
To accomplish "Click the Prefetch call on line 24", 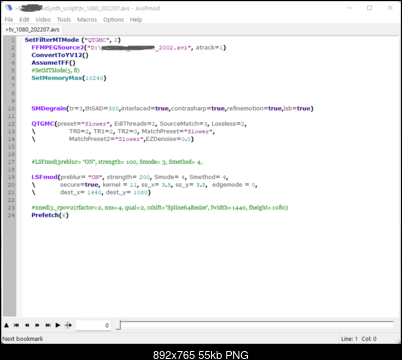I will point(50,215).
